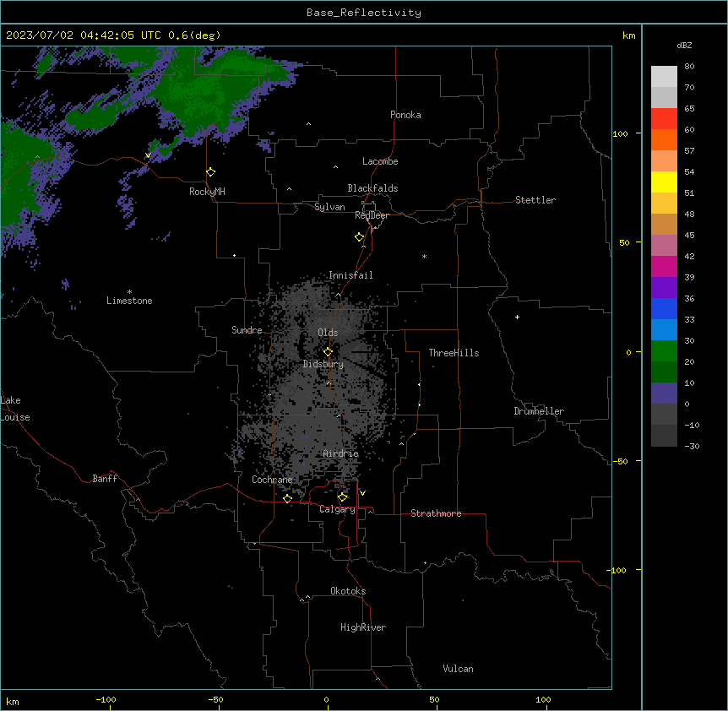The image size is (728, 711).
Task: Click the Limestone label
Action: click(129, 301)
